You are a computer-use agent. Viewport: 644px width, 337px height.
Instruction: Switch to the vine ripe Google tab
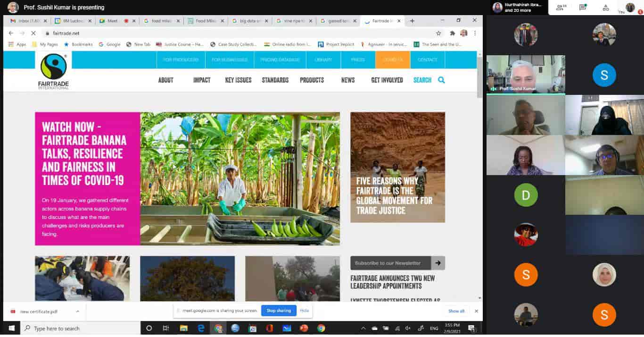(294, 21)
